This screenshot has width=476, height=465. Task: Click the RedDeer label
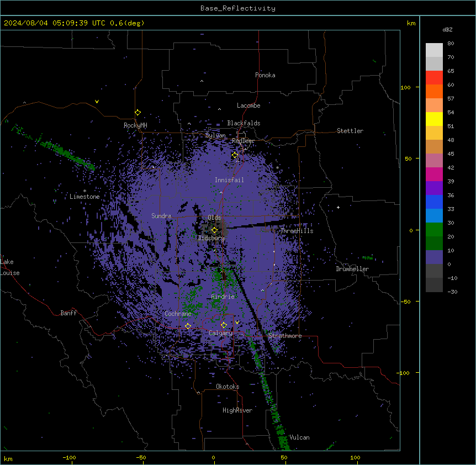click(x=243, y=141)
